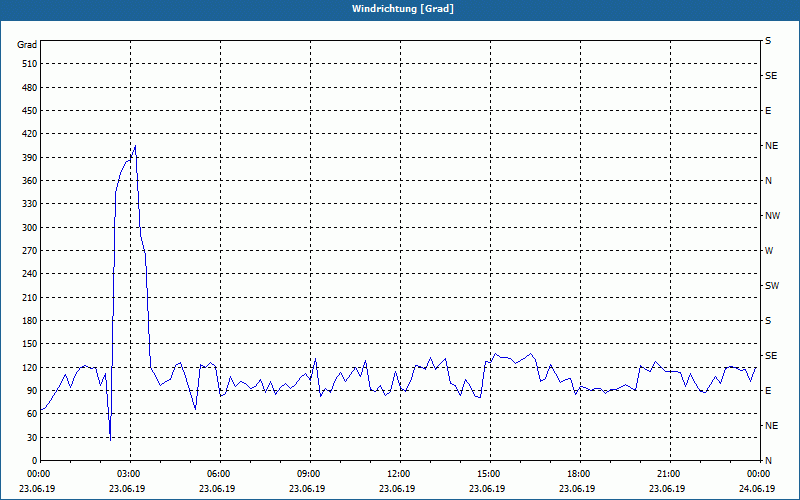
Task: Click the 03:00 time label
Action: click(130, 474)
